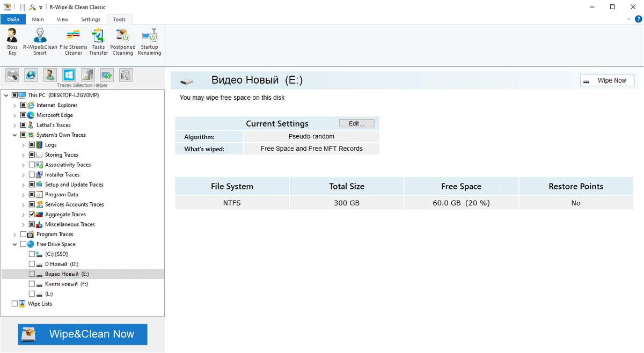
Task: Switch to the Settings ribbon tab
Action: click(x=91, y=19)
